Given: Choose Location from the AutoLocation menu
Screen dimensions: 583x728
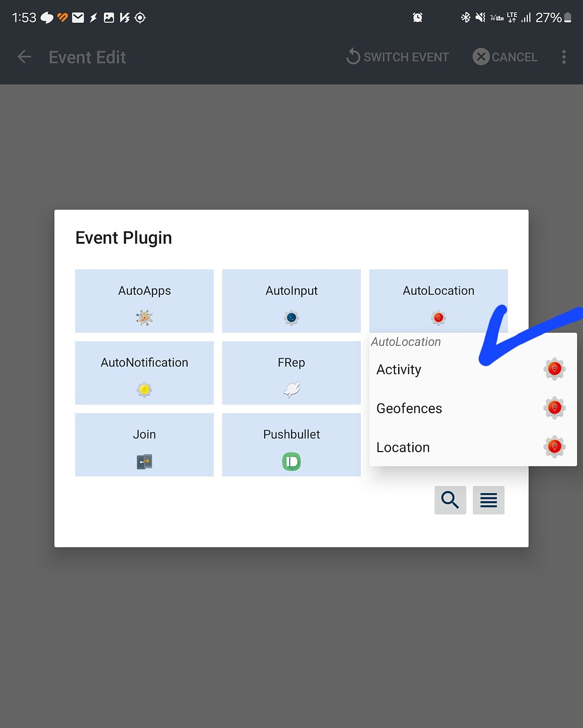Looking at the screenshot, I should (x=473, y=447).
